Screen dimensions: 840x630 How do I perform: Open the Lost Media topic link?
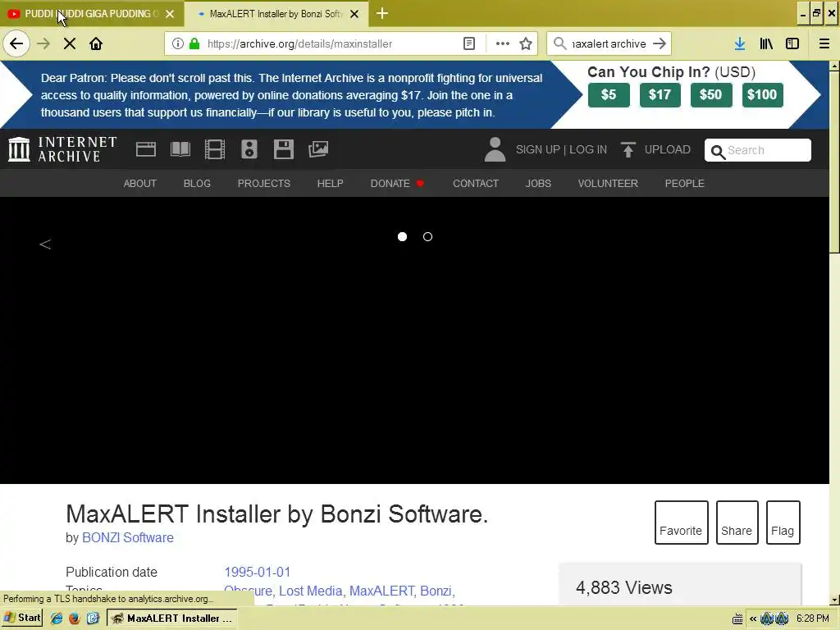point(311,591)
